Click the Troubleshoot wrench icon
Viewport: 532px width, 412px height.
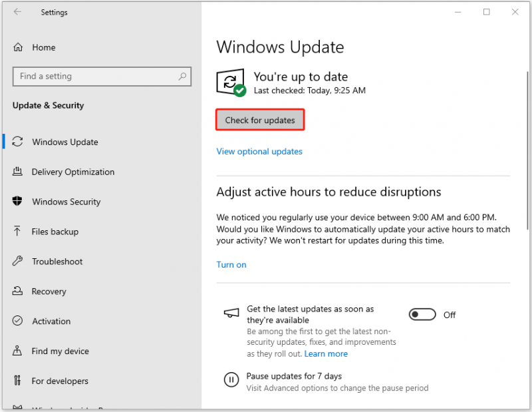point(18,261)
